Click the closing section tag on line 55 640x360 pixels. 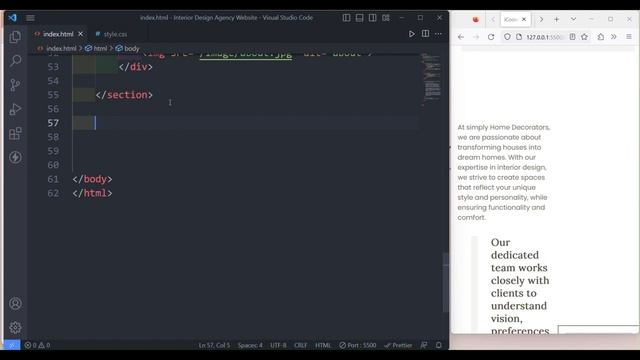coord(124,95)
